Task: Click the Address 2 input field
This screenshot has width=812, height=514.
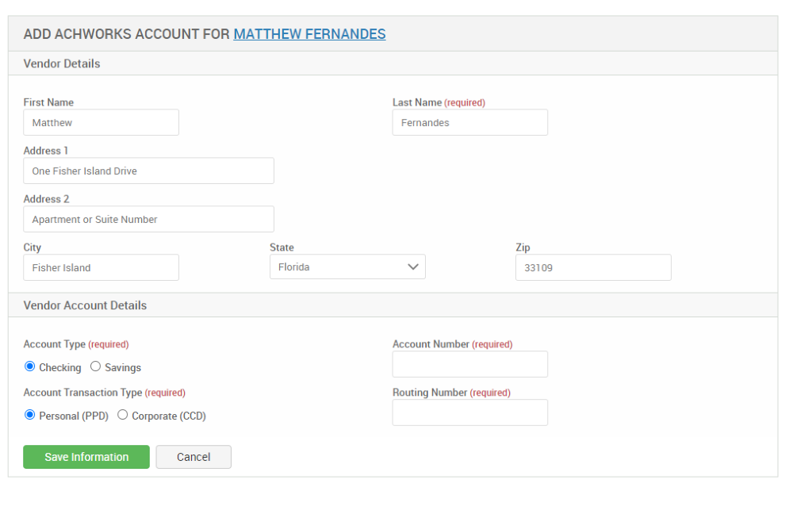Action: [x=148, y=219]
